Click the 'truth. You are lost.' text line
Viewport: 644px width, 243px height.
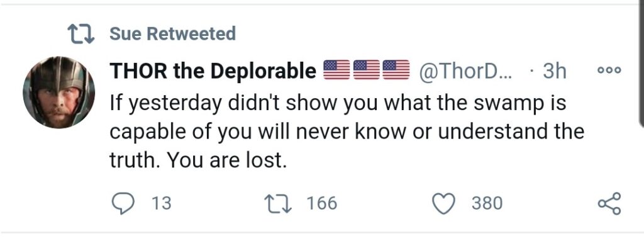tap(197, 161)
